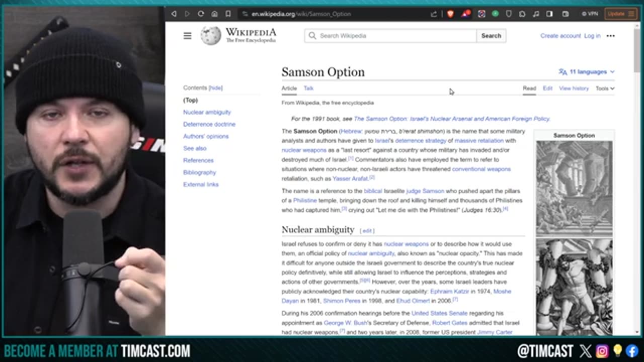Toggle the browser sidebar panel icon

[550, 14]
